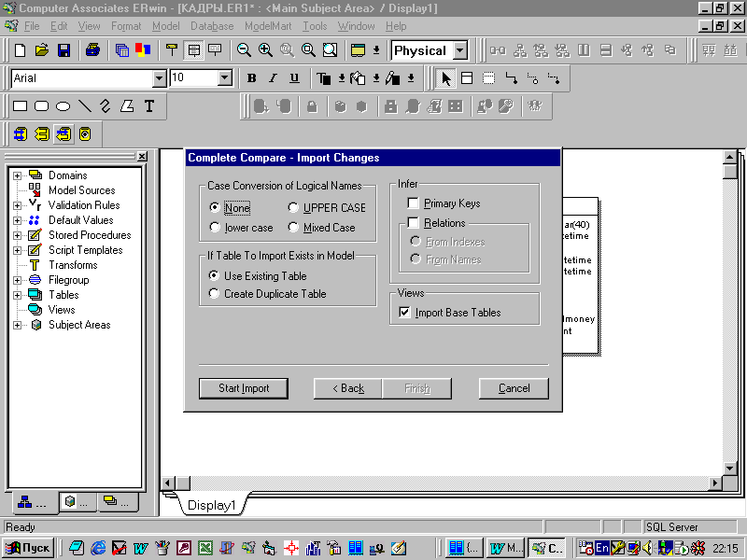Screen dimensions: 747x560
Task: Click the Internet Explorer taskbar icon
Action: coord(99,548)
